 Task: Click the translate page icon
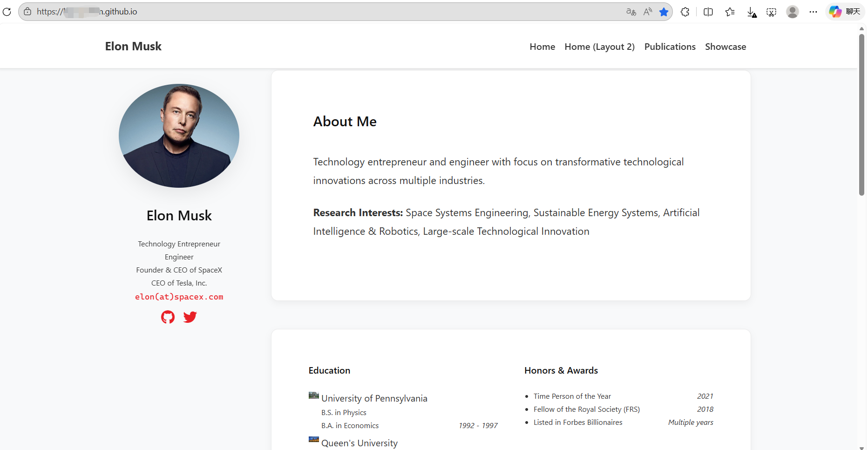click(631, 12)
